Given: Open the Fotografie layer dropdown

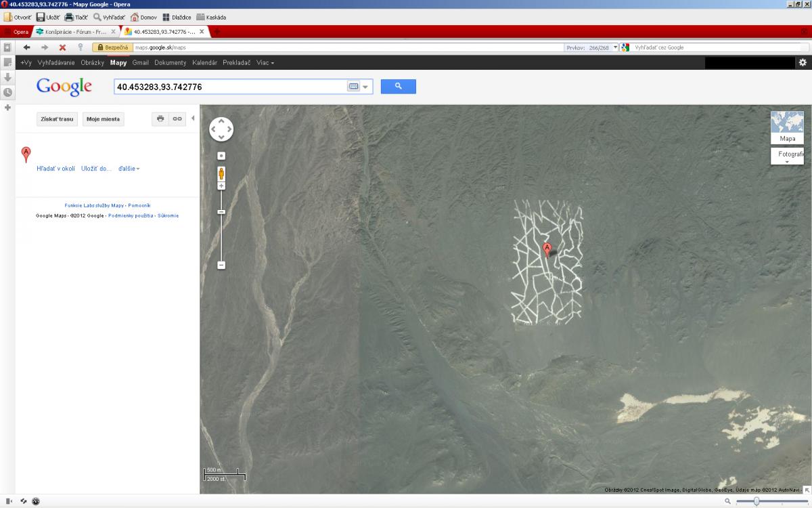Looking at the screenshot, I should 787,156.
